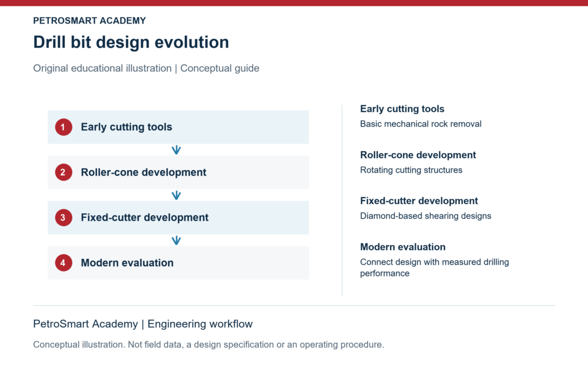Click the Drill bit design evolution title
Image resolution: width=588 pixels, height=368 pixels.
coord(131,42)
